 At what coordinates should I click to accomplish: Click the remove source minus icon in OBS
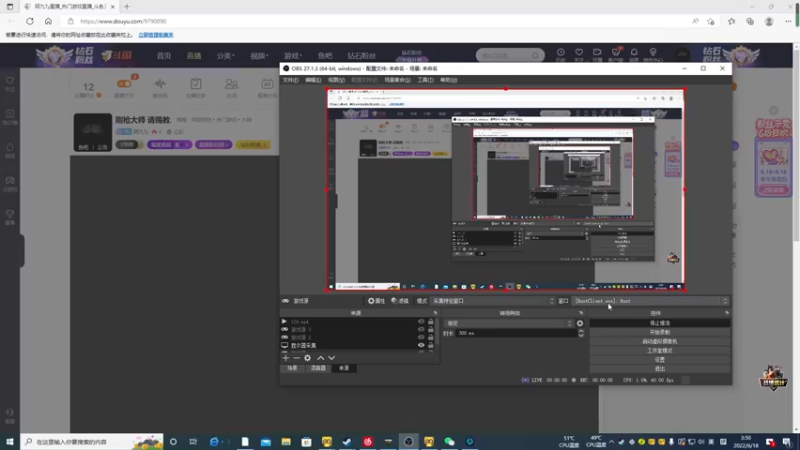(x=296, y=358)
